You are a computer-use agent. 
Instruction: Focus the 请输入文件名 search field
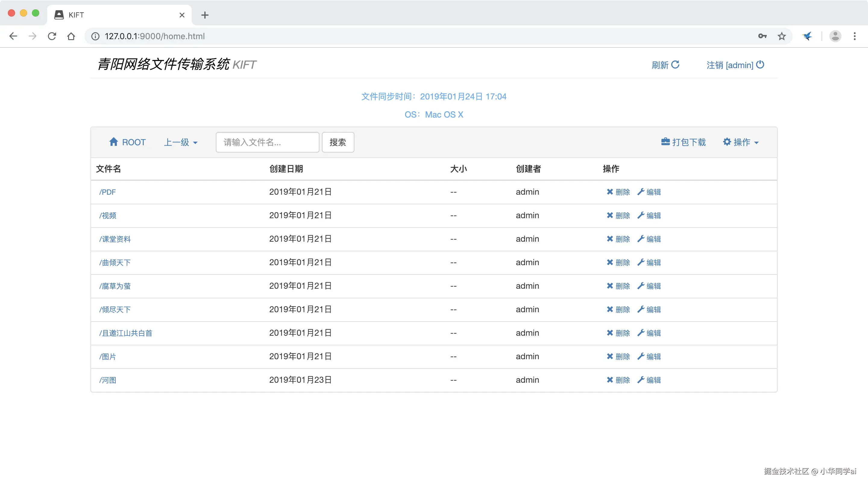click(267, 142)
